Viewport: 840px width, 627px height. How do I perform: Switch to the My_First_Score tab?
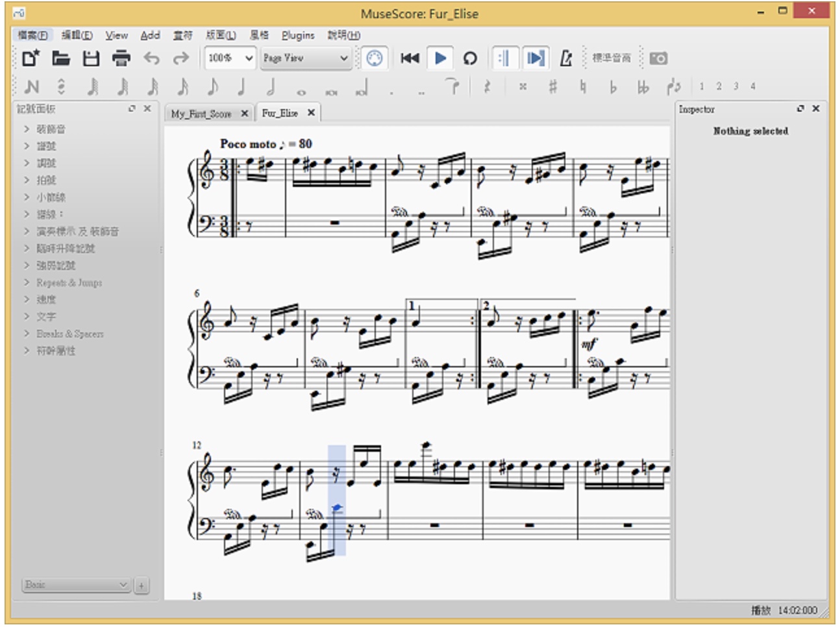(x=201, y=114)
